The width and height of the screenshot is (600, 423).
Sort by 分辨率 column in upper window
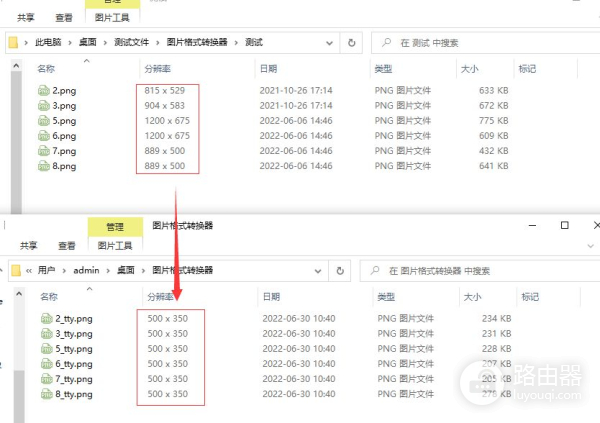pyautogui.click(x=157, y=69)
